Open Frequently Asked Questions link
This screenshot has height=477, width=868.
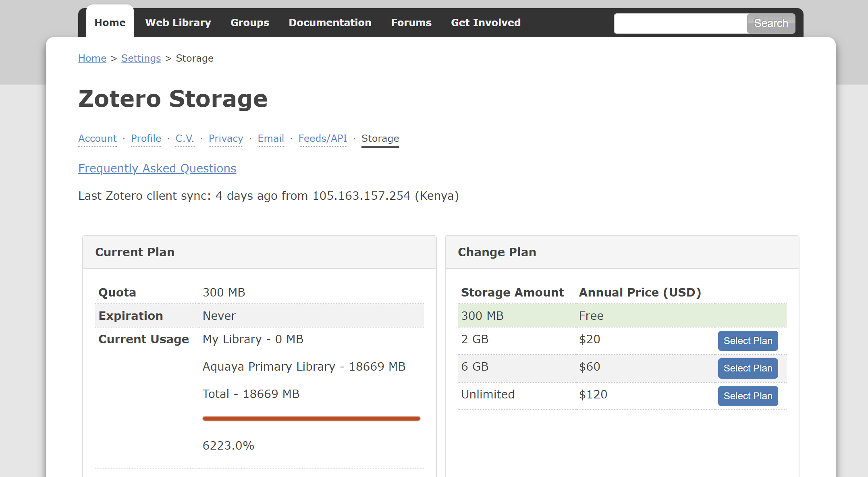click(157, 168)
